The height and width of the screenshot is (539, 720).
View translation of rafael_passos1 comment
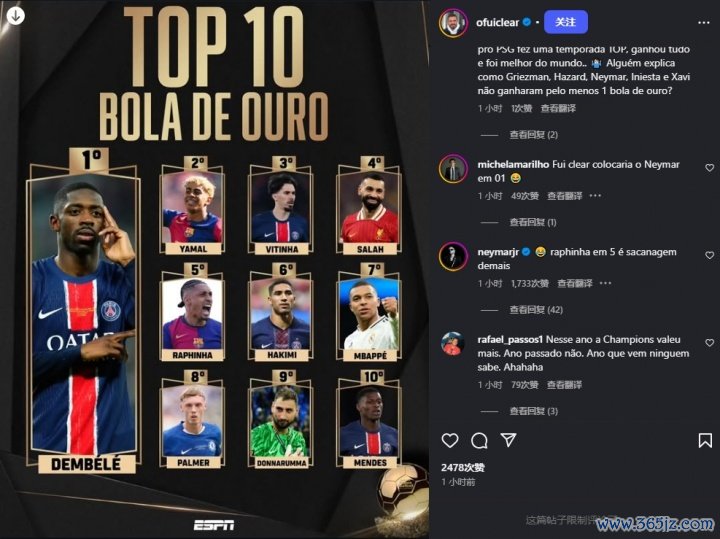(x=564, y=385)
